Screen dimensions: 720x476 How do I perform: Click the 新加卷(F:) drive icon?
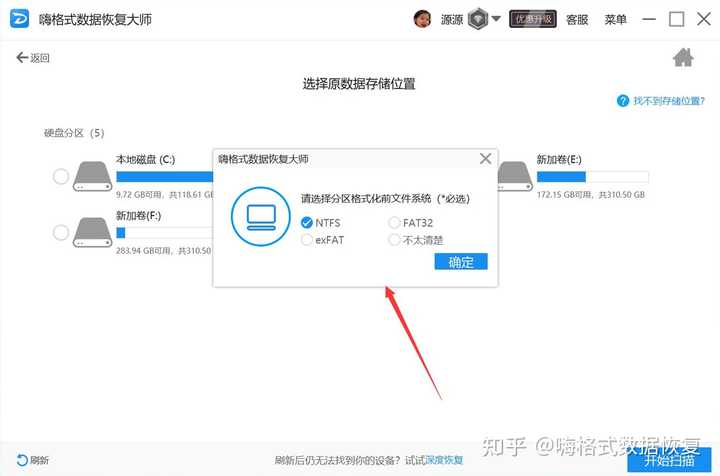pyautogui.click(x=92, y=232)
